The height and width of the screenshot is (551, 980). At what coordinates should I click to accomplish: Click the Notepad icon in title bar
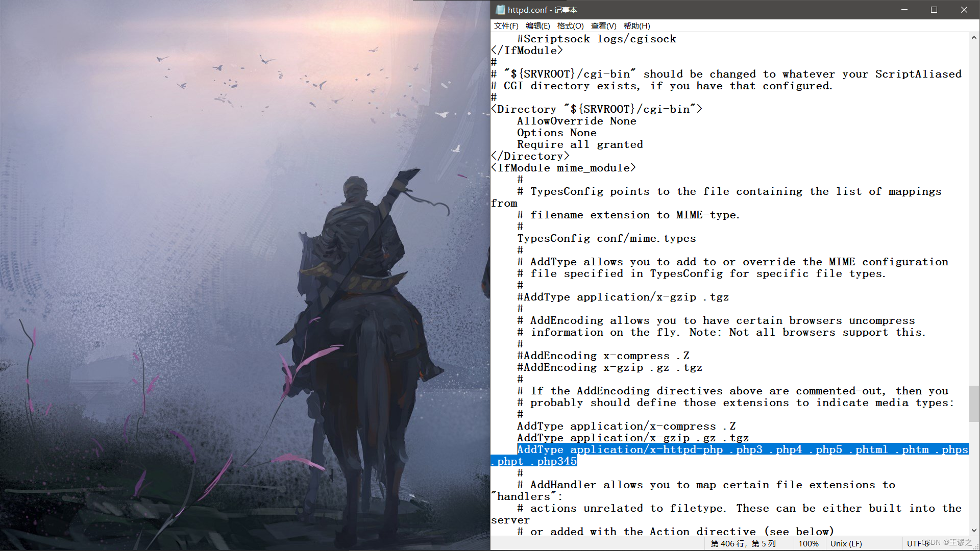pos(500,10)
